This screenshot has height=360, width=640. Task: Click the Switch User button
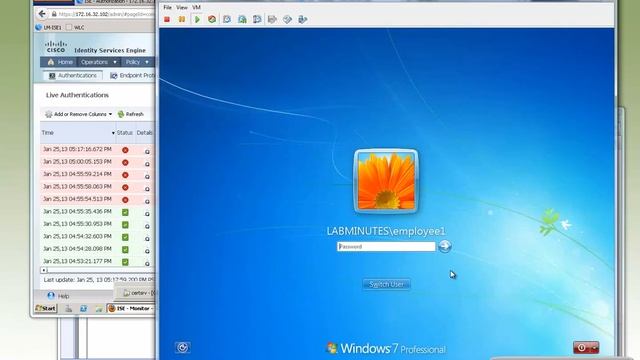(x=386, y=284)
